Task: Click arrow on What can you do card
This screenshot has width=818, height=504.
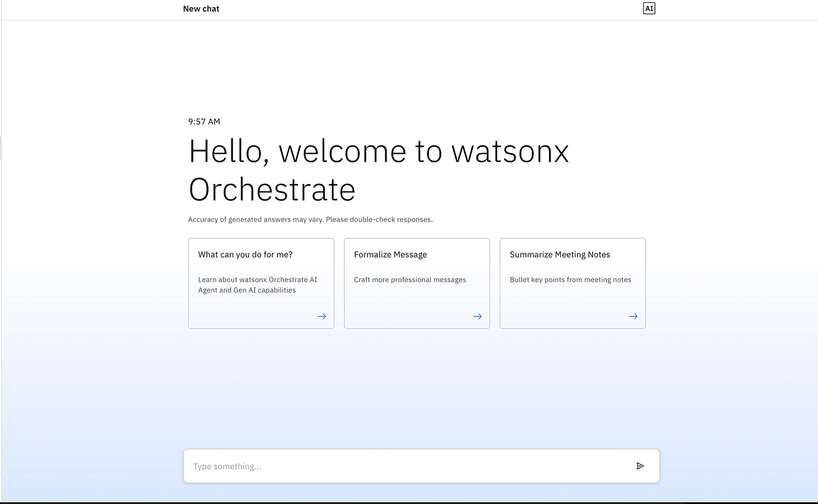Action: click(x=322, y=317)
